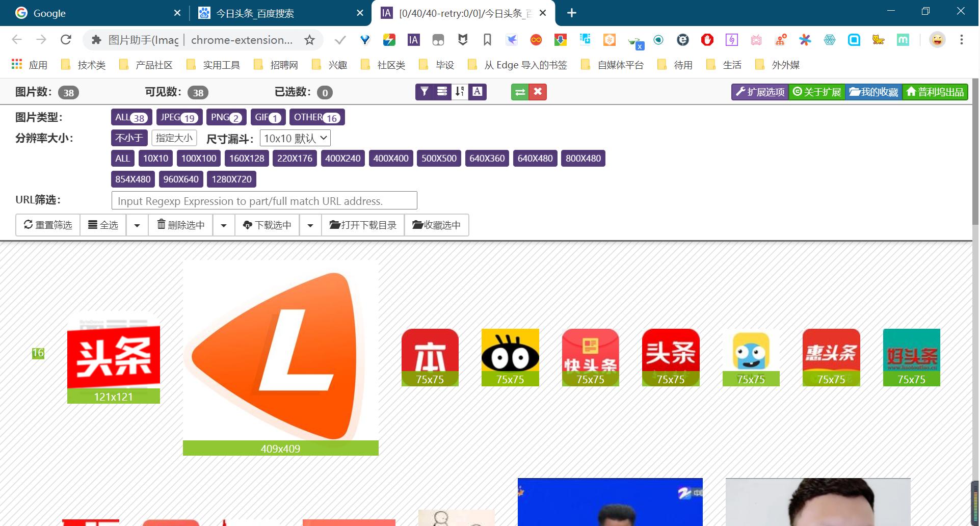
Task: Toggle the 不小于 resolution mode
Action: point(129,138)
